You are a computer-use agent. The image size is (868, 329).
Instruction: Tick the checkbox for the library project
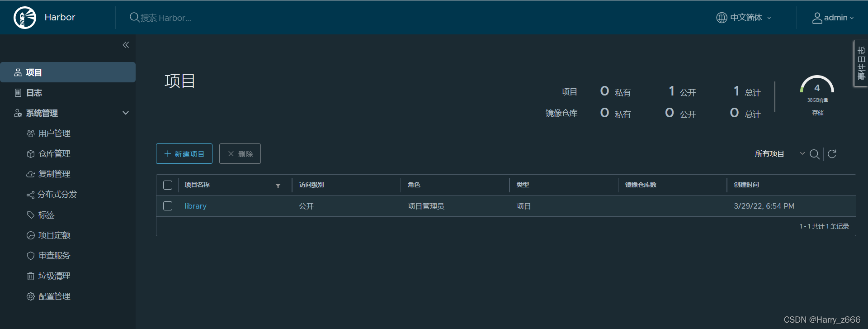tap(168, 206)
